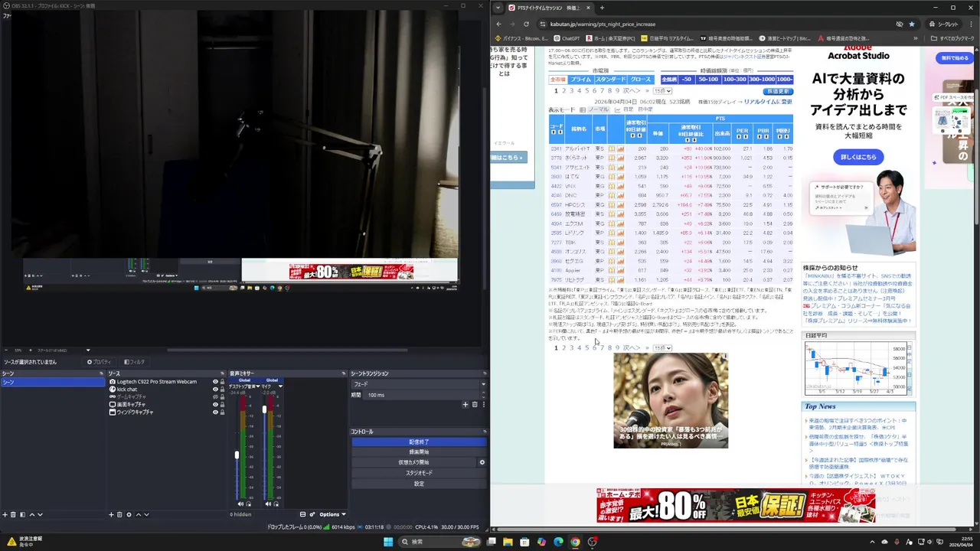Screen dimensions: 980x551
Task: Add a new source with plus icon
Action: click(111, 514)
